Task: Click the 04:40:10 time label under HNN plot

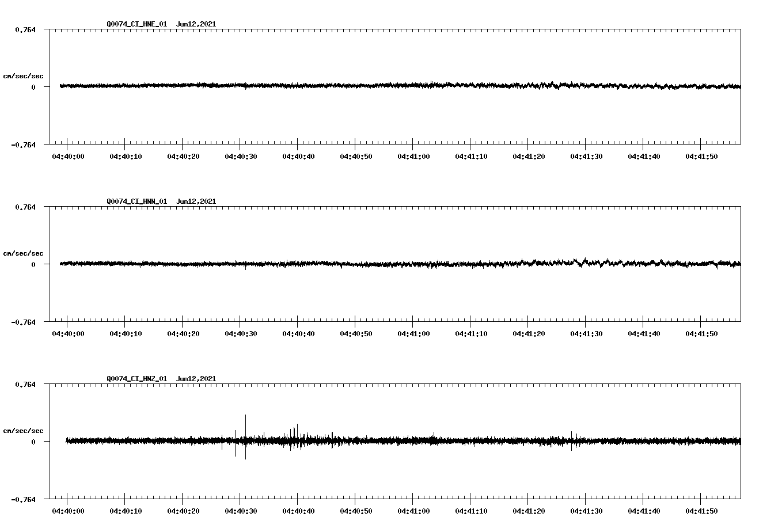Action: [x=126, y=334]
